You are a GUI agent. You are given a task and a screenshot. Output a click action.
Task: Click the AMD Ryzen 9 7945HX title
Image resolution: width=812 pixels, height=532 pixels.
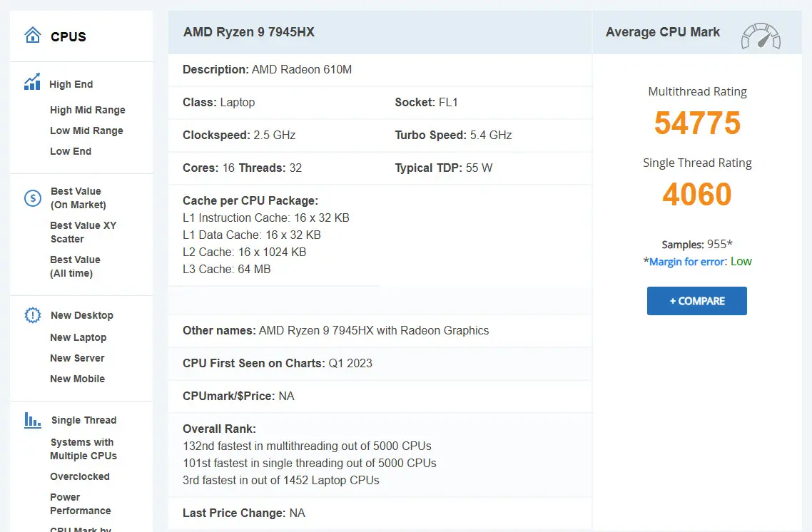[x=249, y=32]
